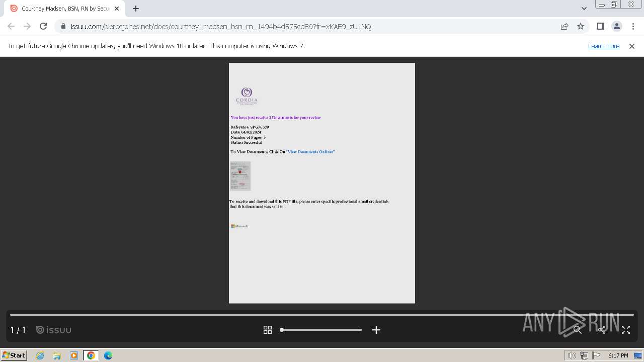Open Windows Media Player from the taskbar
This screenshot has height=362, width=644.
pos(74,355)
